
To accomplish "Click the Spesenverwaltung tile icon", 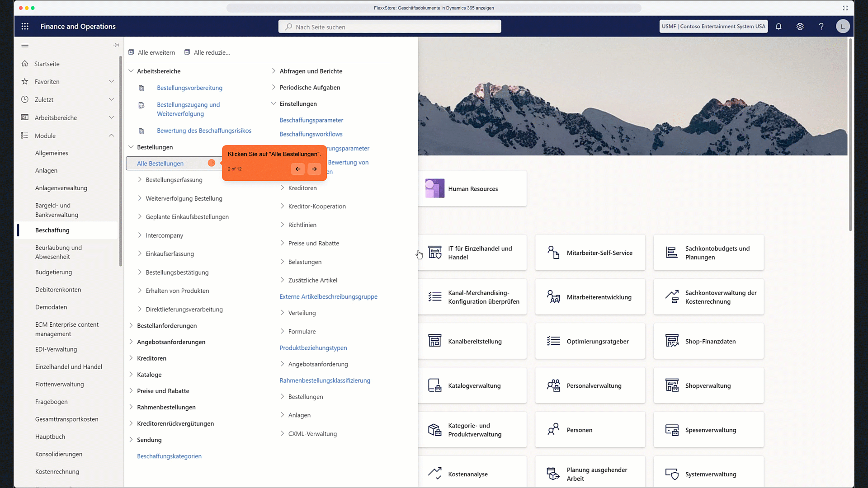I will (672, 430).
